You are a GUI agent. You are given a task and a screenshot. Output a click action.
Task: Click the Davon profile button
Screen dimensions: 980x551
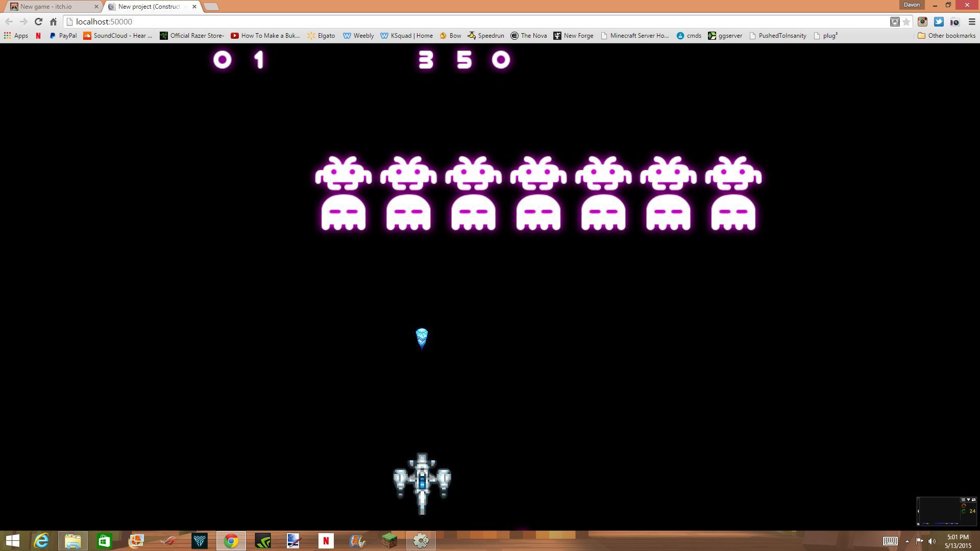point(912,5)
